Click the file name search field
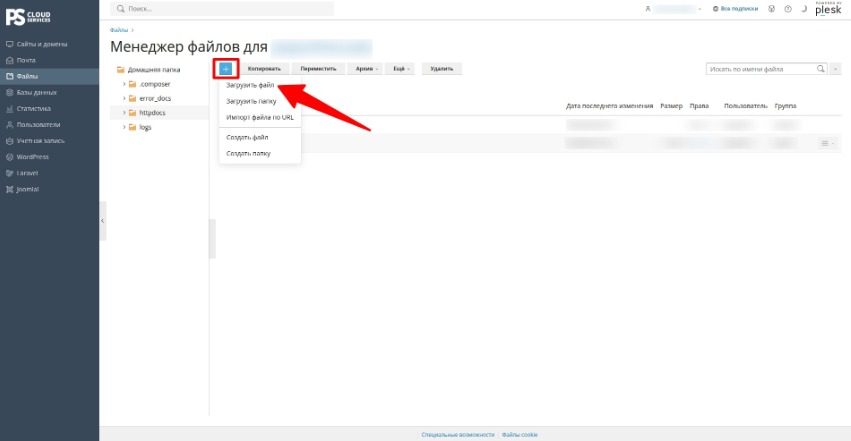 click(x=761, y=69)
